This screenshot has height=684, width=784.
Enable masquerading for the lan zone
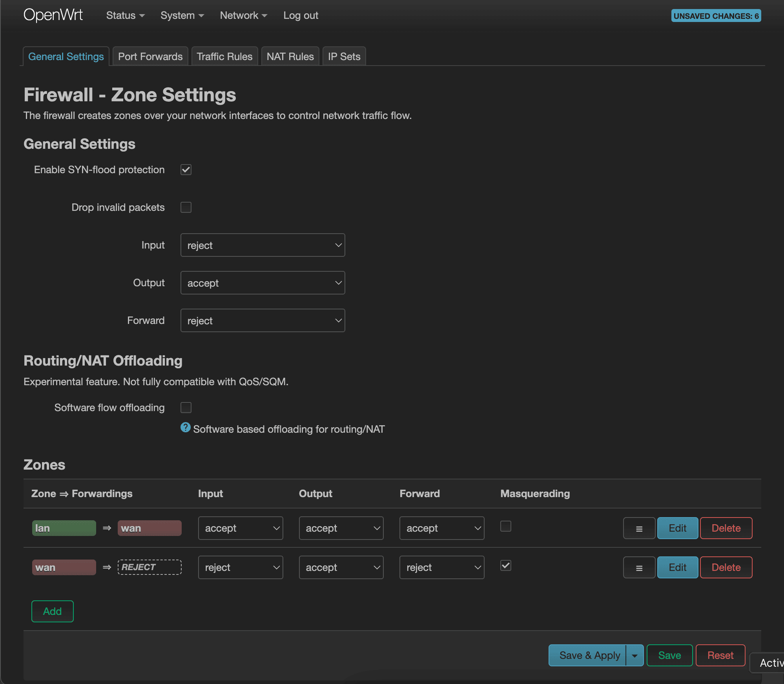click(506, 526)
